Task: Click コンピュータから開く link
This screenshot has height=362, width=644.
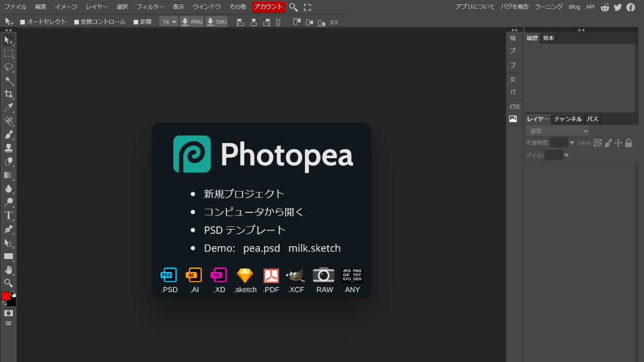Action: point(254,212)
